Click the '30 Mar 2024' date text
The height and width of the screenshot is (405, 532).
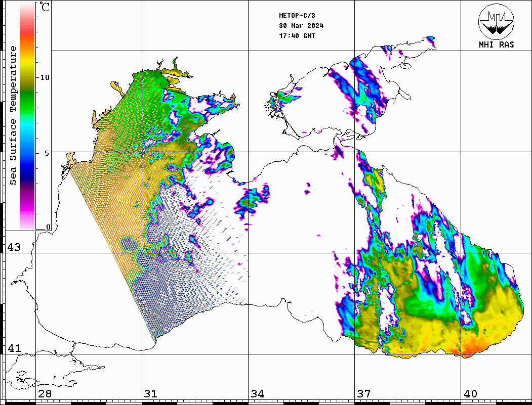[301, 26]
